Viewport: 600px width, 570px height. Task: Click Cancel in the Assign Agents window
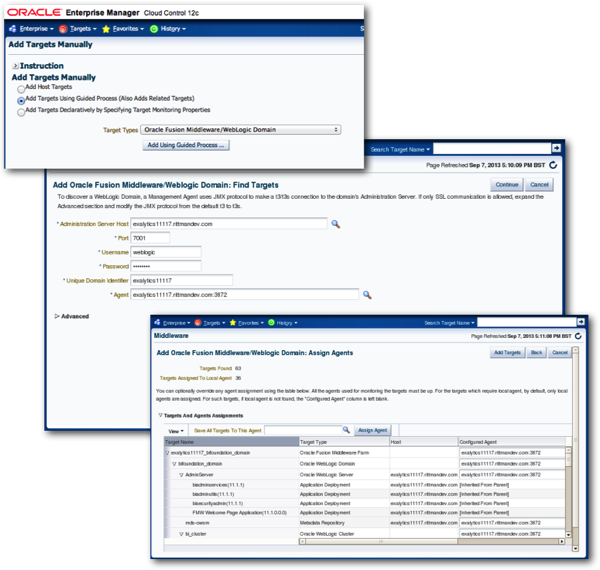560,353
